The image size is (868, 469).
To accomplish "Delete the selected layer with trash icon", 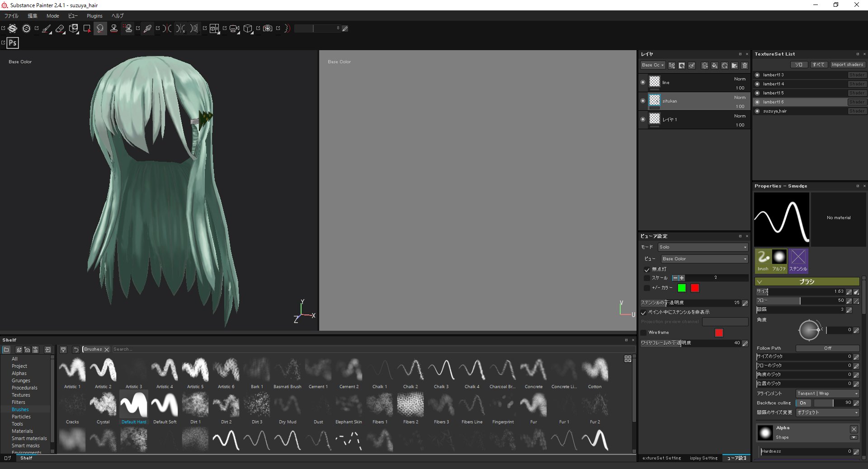I will pos(745,66).
